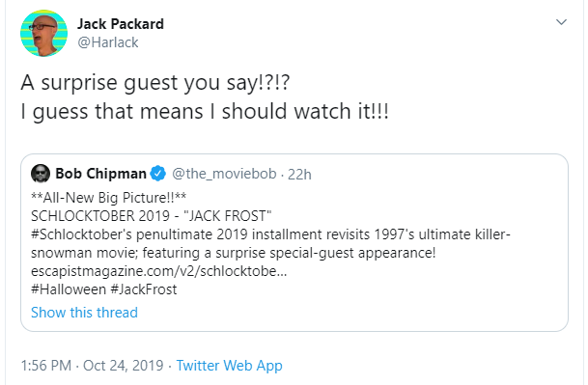Click the #Halloween hashtag

tap(69, 289)
